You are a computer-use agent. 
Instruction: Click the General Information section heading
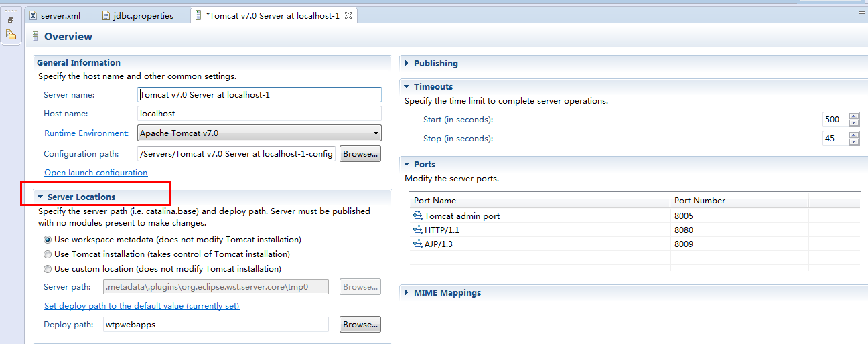(78, 63)
